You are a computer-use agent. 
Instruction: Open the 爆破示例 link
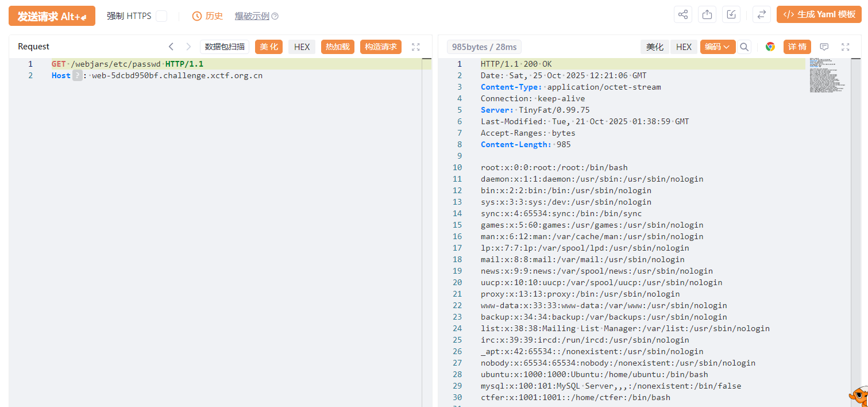click(x=252, y=16)
